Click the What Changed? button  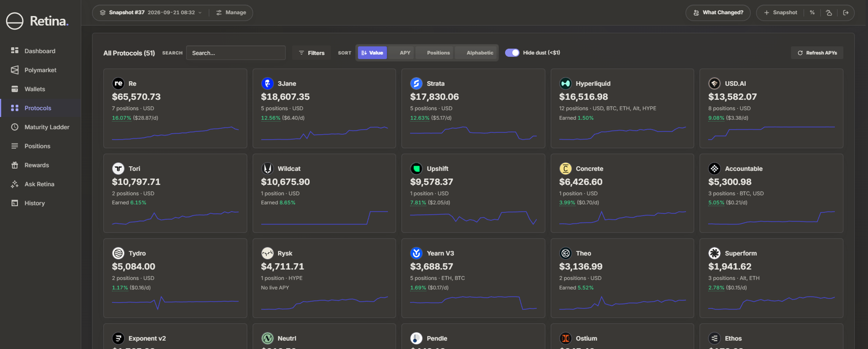pyautogui.click(x=718, y=13)
